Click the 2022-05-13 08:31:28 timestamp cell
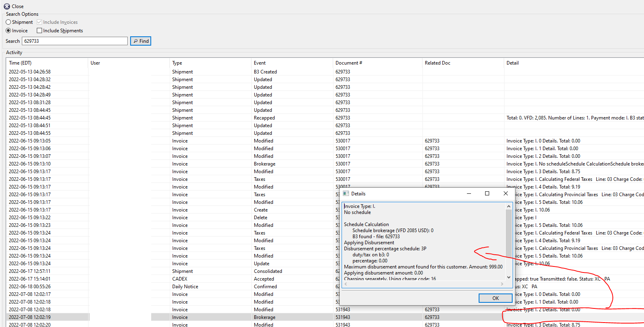 click(30, 103)
